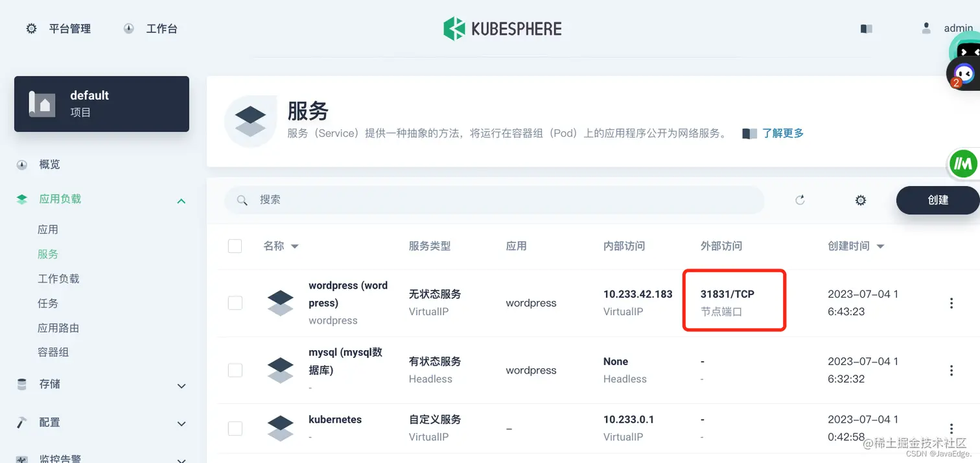Screen dimensions: 980x463
Task: Select 服务 in the sidebar
Action: click(x=48, y=254)
